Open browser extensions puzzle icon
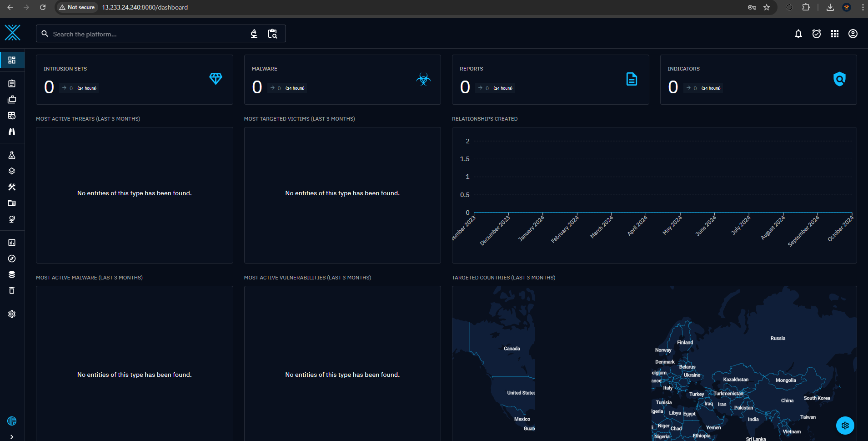Screen dimensions: 868x441 coord(806,7)
